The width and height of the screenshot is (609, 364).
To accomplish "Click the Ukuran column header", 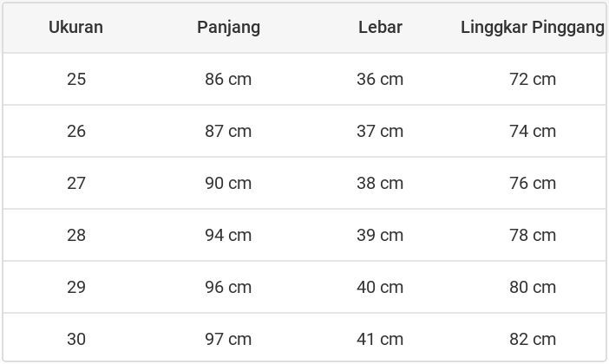I will tap(75, 27).
